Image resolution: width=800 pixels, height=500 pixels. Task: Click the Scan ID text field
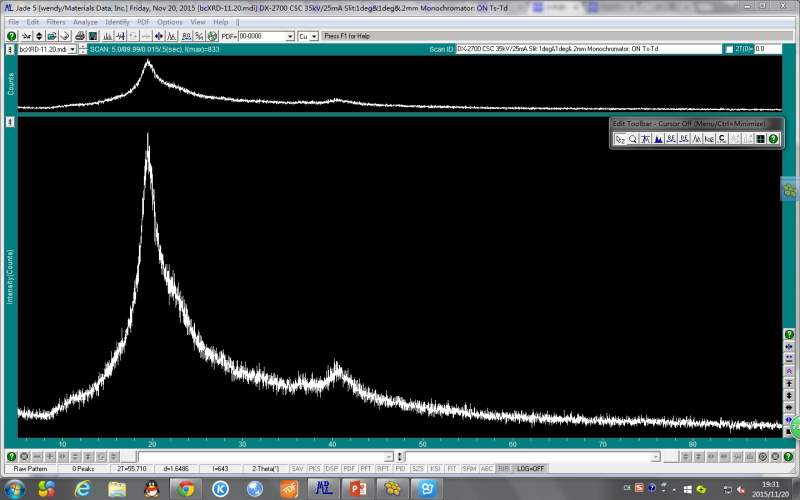tap(588, 49)
